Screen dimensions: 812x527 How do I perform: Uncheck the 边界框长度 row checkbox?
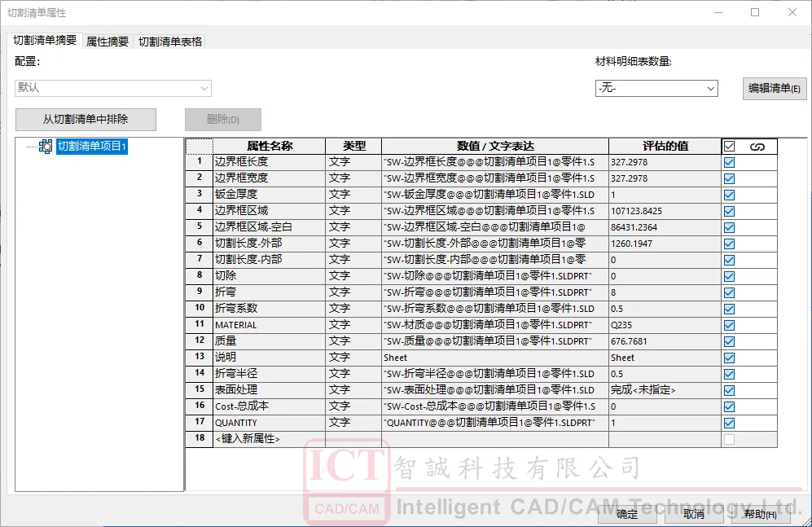point(729,163)
